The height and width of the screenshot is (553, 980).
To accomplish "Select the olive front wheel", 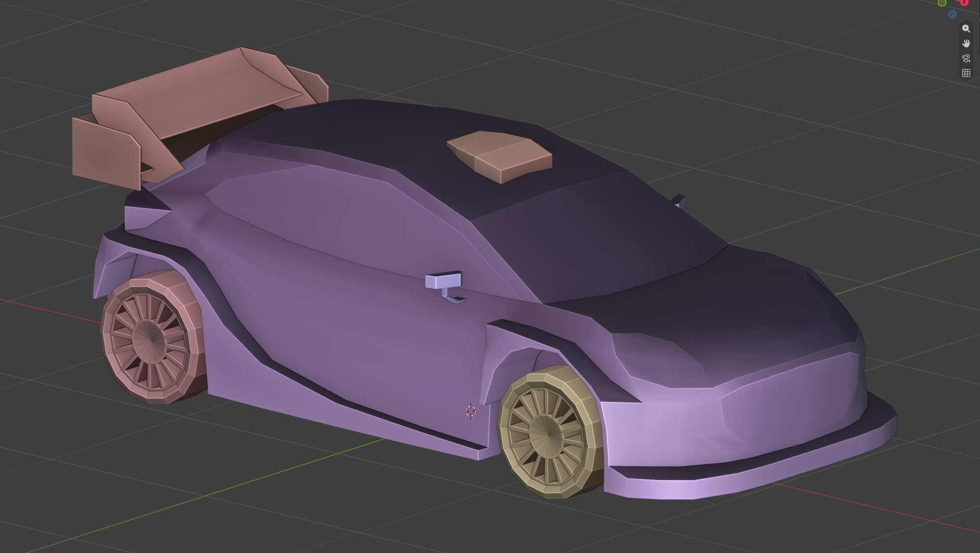I will pos(550,433).
